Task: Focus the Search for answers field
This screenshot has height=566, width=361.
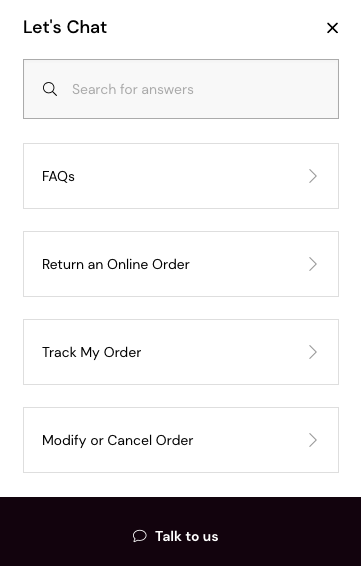Action: coord(181,89)
